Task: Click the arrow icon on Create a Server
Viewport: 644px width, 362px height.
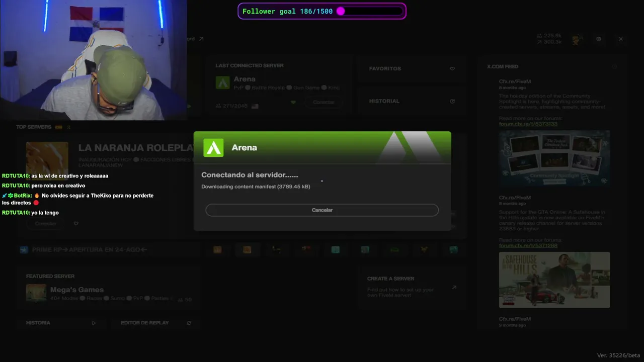Action: coord(454,288)
